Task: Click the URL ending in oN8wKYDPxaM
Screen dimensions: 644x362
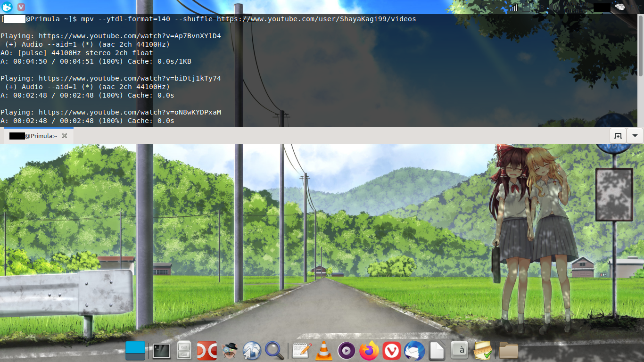Action: coord(130,112)
